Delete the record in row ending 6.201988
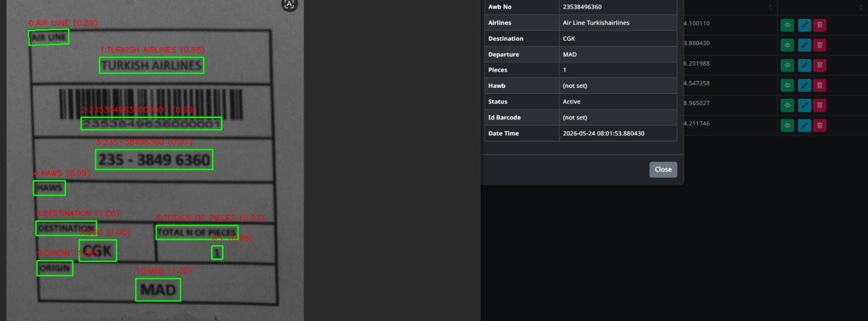 click(820, 65)
